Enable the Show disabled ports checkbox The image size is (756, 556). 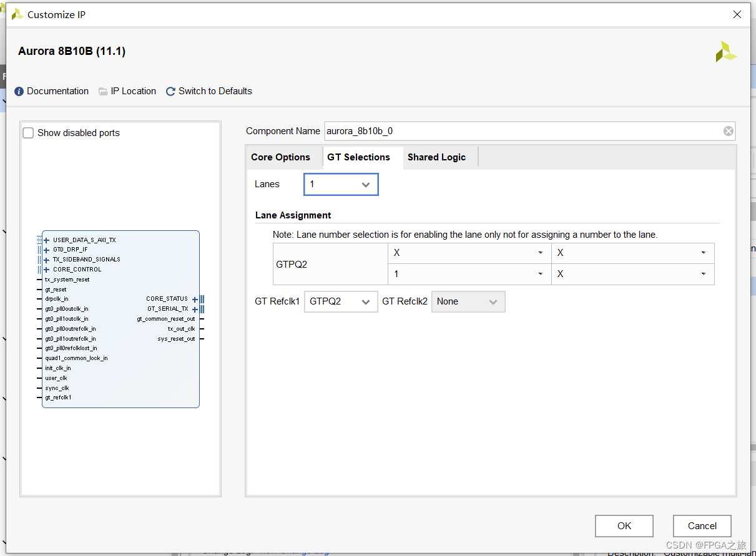pos(28,133)
